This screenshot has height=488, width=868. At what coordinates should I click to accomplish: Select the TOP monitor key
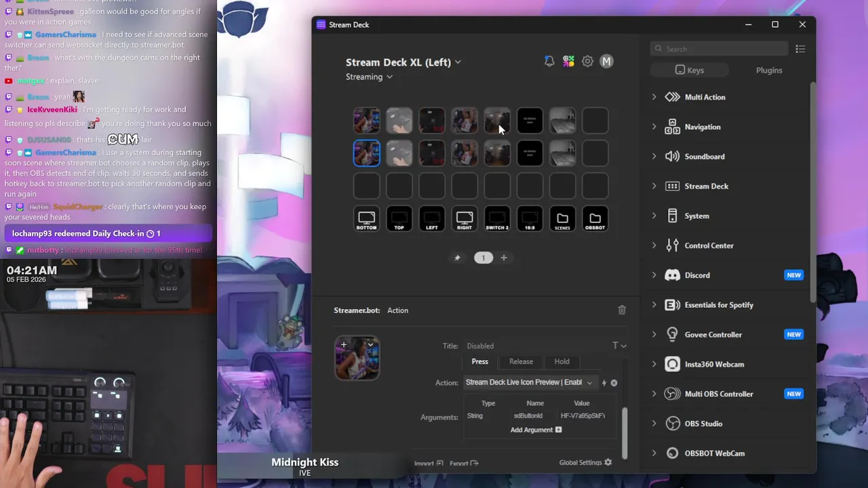[399, 219]
